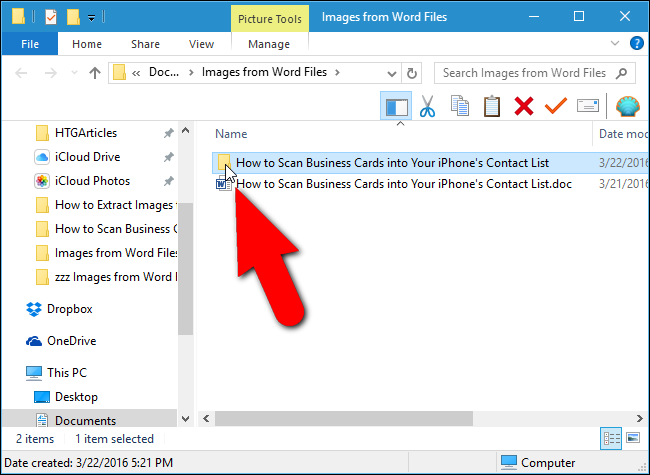Viewport: 650px width, 475px height.
Task: Click the Classic Shell settings shell icon
Action: (x=628, y=106)
